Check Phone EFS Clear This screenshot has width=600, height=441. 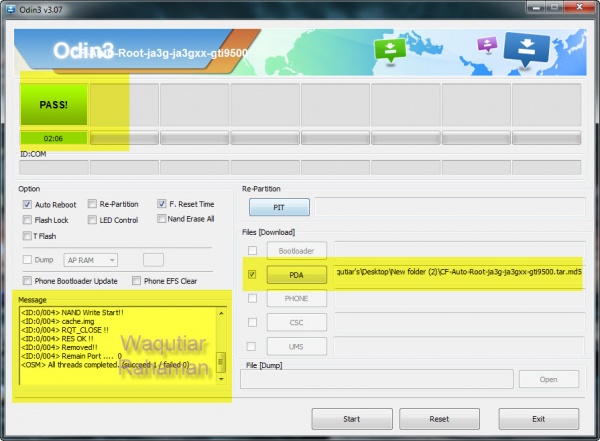coord(136,281)
